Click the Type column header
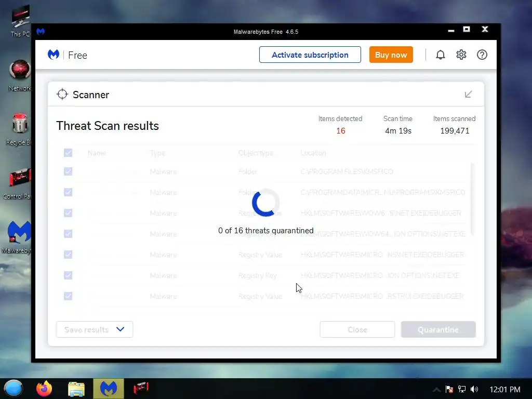Image resolution: width=532 pixels, height=399 pixels. pyautogui.click(x=157, y=153)
